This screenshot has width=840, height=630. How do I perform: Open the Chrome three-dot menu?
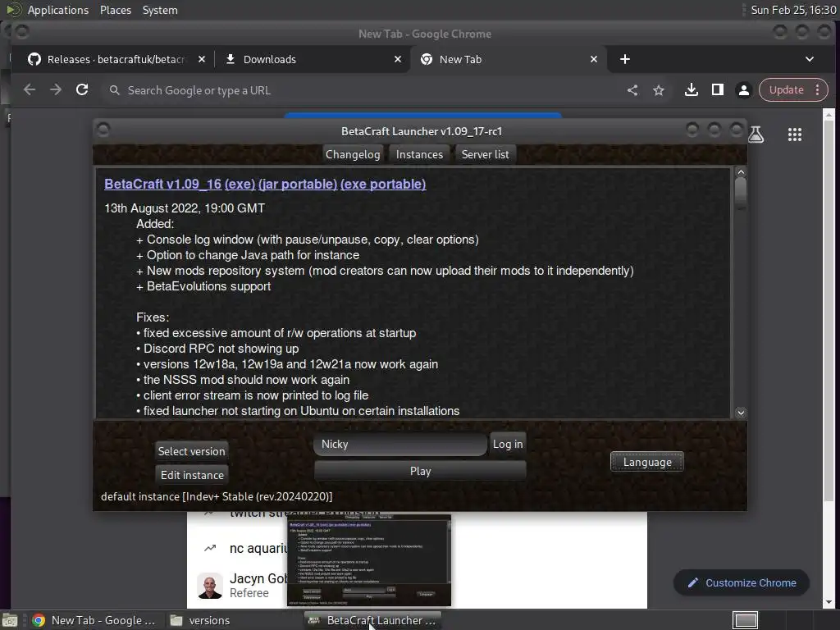coord(818,90)
